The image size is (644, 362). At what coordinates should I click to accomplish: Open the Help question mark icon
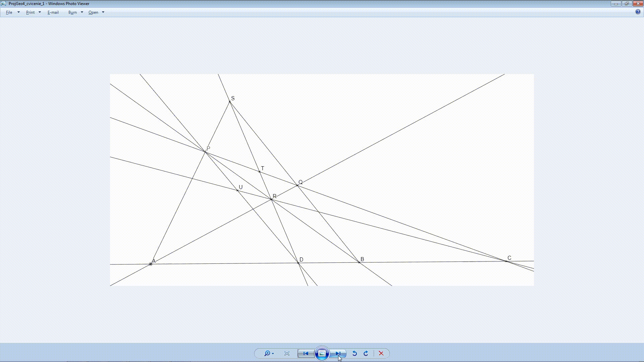point(638,12)
